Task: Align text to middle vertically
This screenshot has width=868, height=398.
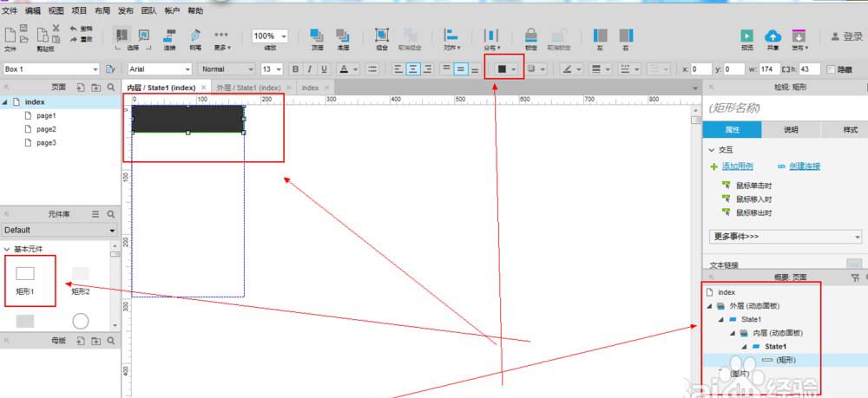Action: (x=461, y=69)
